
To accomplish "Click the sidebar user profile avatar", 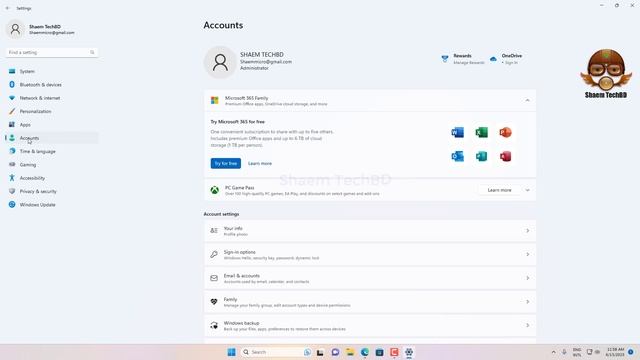I will [x=15, y=29].
